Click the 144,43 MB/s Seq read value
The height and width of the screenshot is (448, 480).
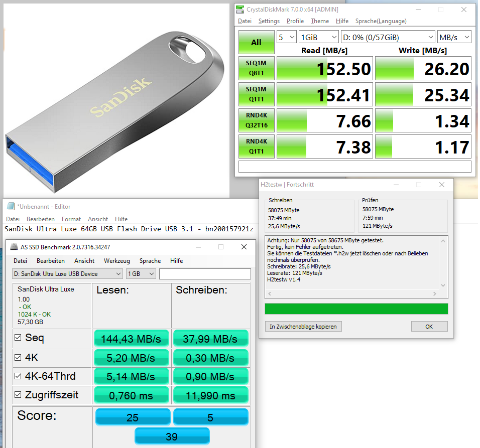(x=132, y=339)
